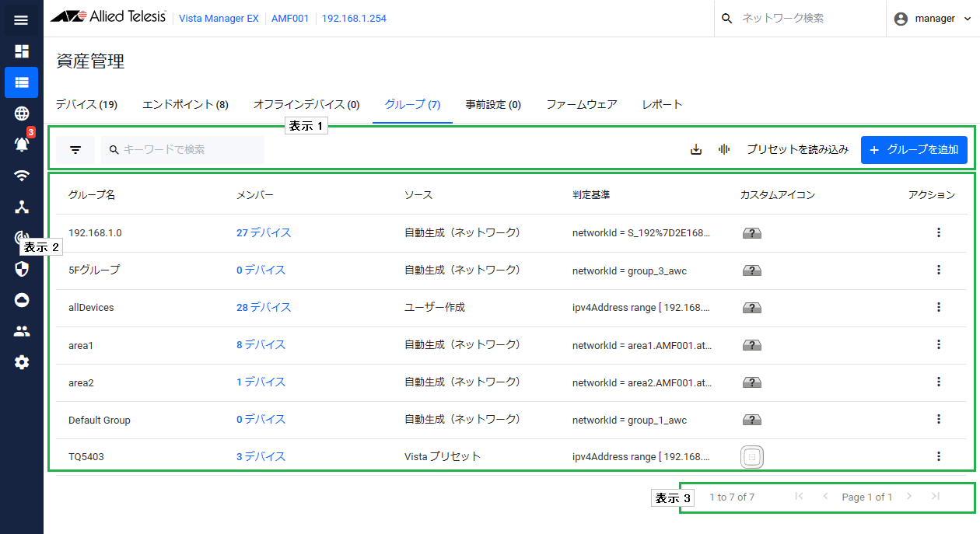Switch to the エンドポイント (8) tab
The width and height of the screenshot is (980, 534).
pos(185,104)
